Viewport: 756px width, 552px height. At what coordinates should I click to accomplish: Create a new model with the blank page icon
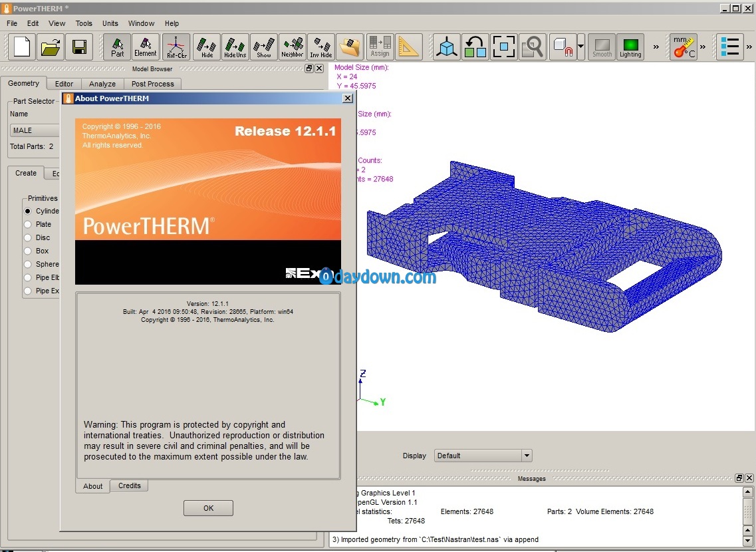point(22,47)
